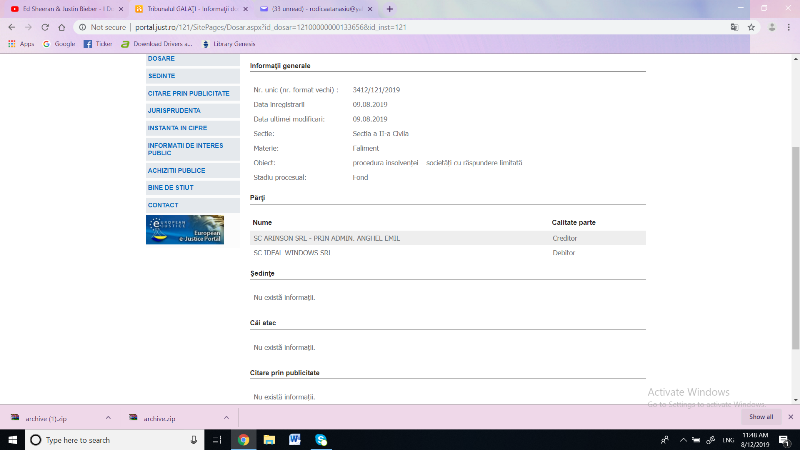Open Chrome's three-dot menu

click(789, 27)
